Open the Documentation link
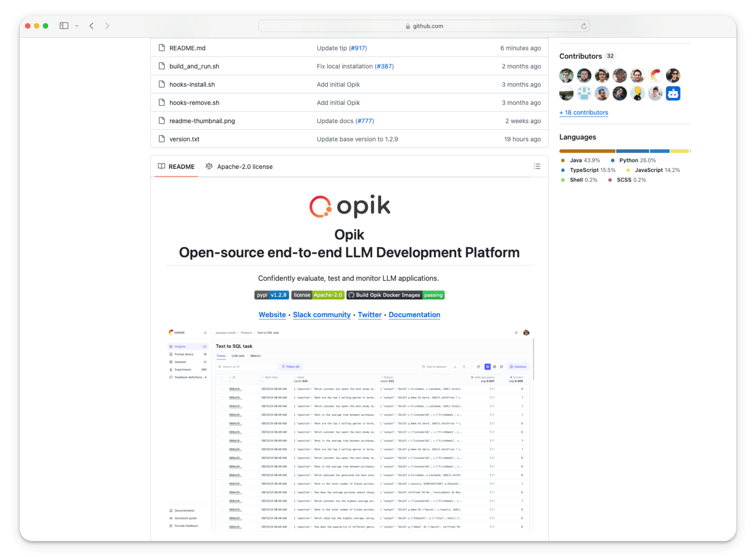The height and width of the screenshot is (557, 756). click(414, 315)
